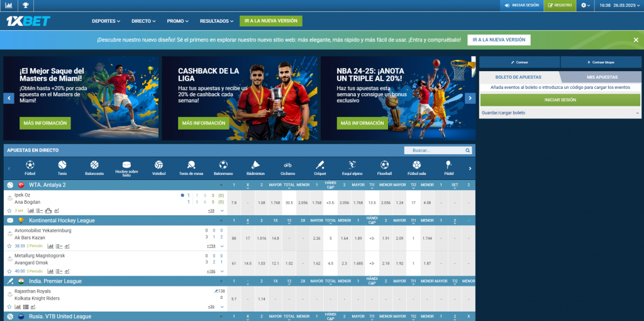Open statistics bar chart for Rajasthan Royals match
The image size is (644, 321).
tap(18, 307)
